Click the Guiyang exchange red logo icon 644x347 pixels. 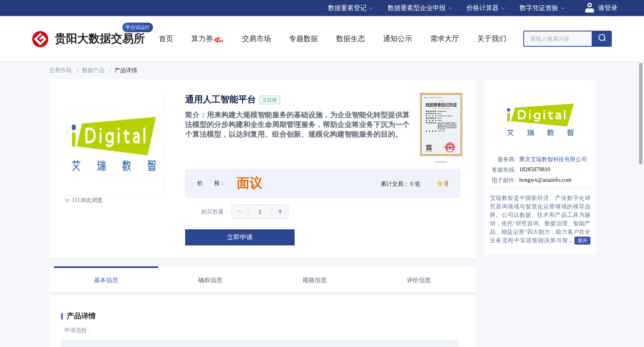pyautogui.click(x=40, y=39)
